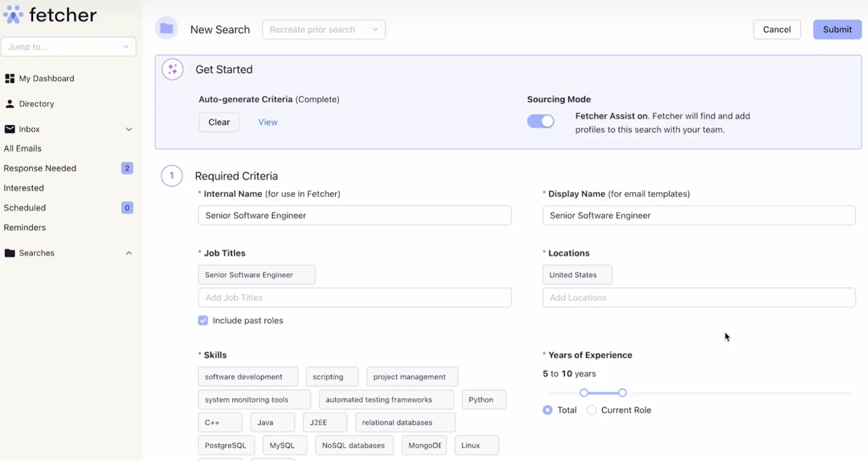Open the Recreate prior search dropdown
Image resolution: width=868 pixels, height=461 pixels.
pos(323,29)
